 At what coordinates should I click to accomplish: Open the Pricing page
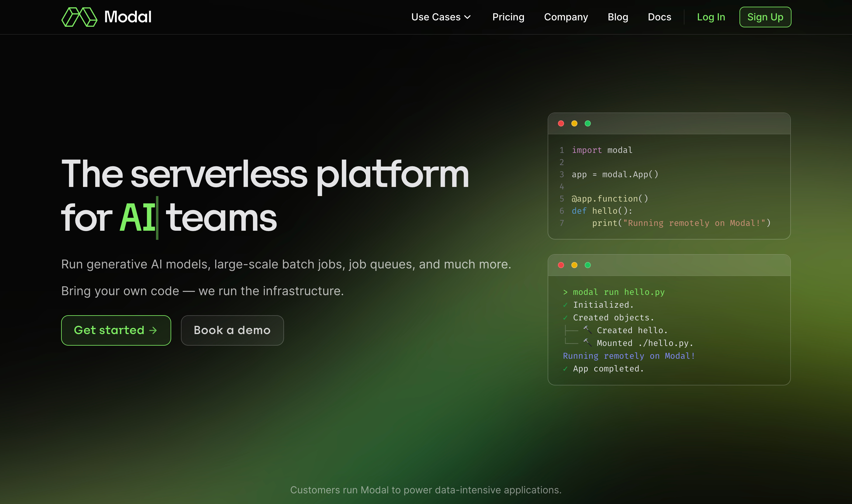pyautogui.click(x=508, y=17)
